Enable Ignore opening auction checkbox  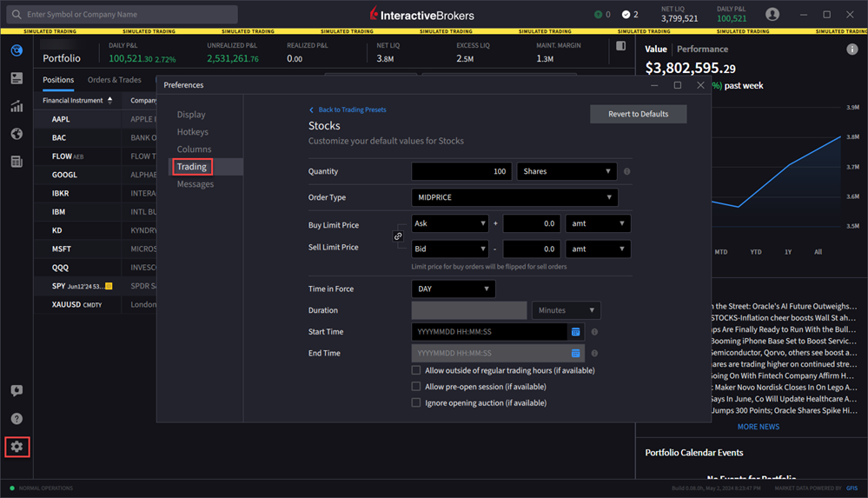[x=415, y=402]
